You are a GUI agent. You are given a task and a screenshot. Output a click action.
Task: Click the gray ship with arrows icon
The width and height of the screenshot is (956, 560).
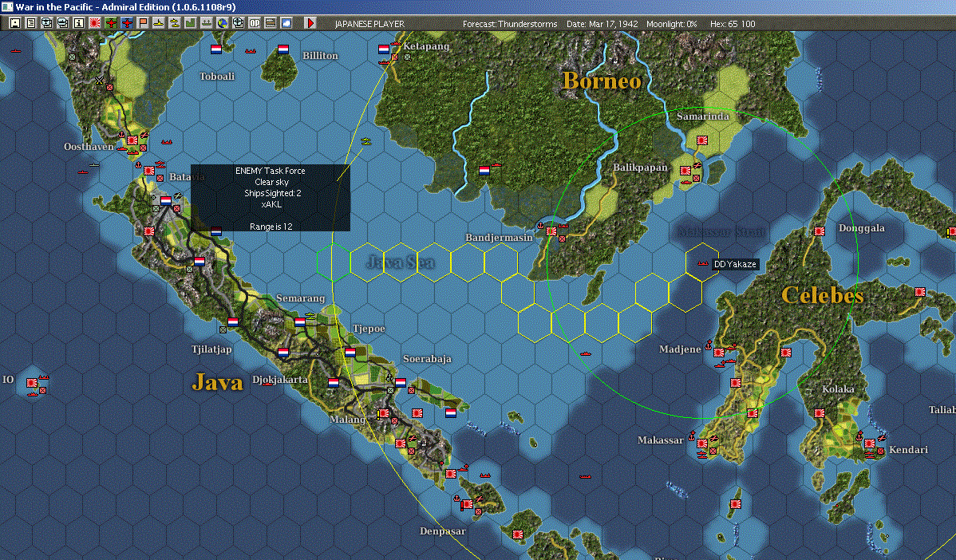click(206, 23)
